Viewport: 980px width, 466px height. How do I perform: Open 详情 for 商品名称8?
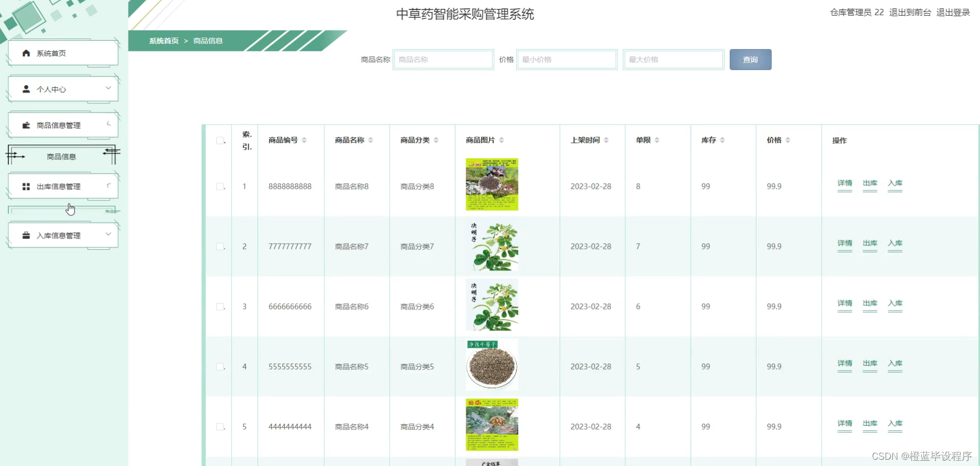(x=845, y=183)
